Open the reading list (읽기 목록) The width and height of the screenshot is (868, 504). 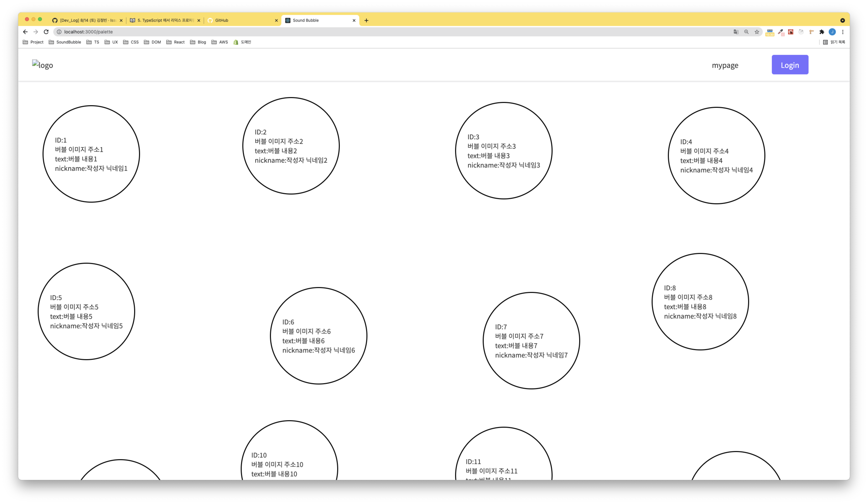click(834, 42)
